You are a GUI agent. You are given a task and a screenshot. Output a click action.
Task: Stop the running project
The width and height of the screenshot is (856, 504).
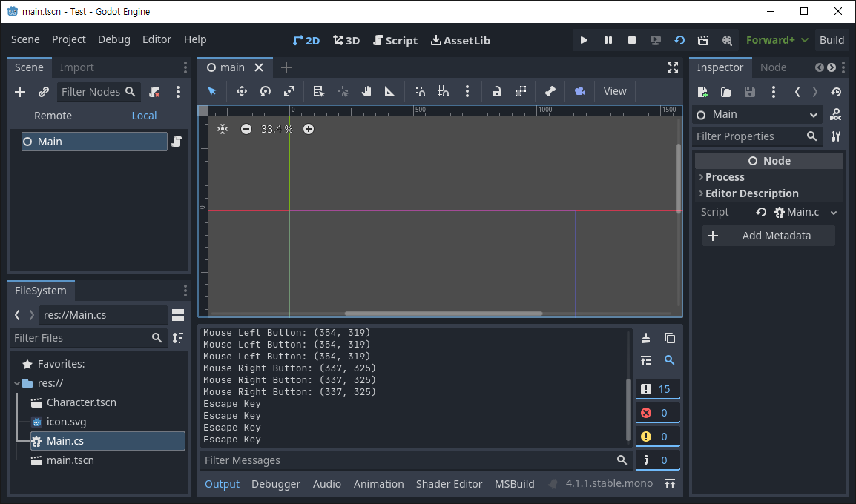tap(632, 40)
